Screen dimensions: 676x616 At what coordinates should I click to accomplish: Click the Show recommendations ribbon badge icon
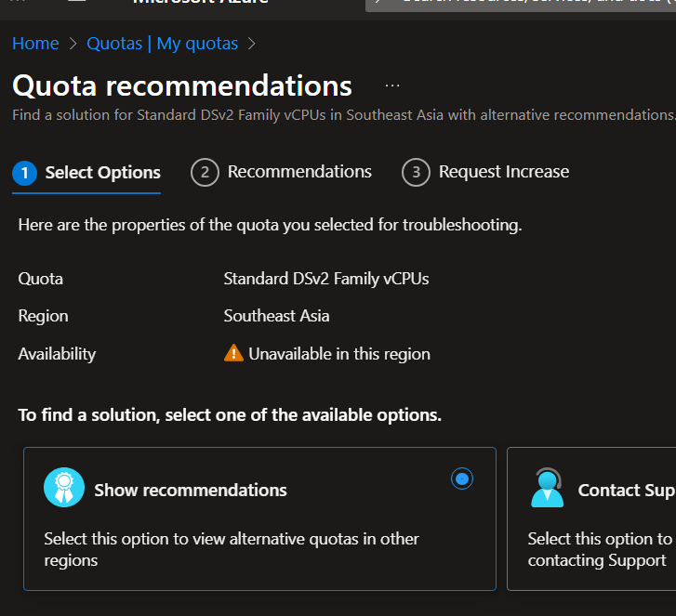point(64,488)
